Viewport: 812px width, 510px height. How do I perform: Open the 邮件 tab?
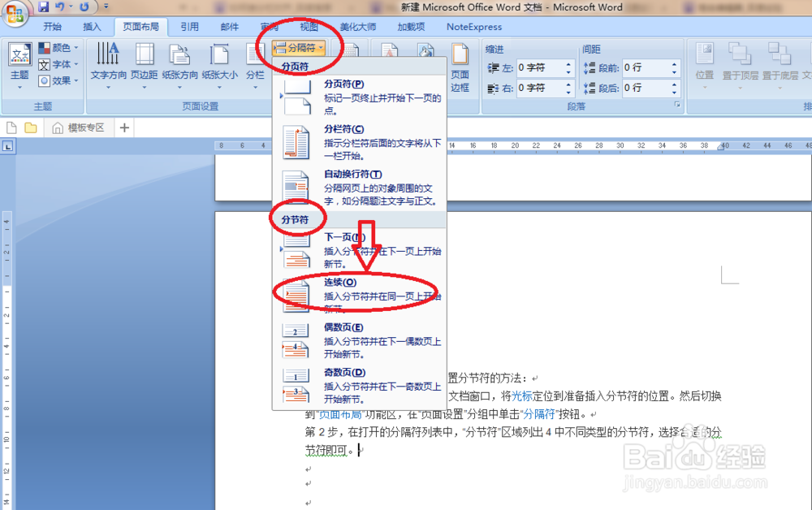[230, 27]
